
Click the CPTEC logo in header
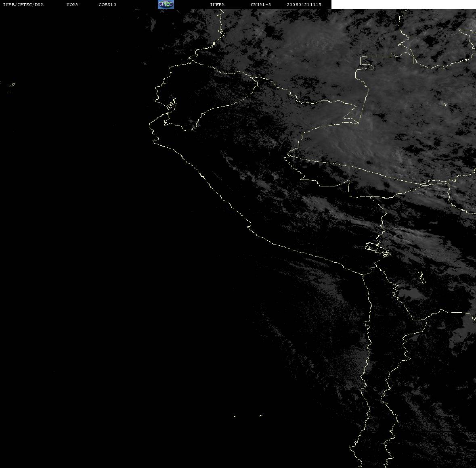point(166,4)
